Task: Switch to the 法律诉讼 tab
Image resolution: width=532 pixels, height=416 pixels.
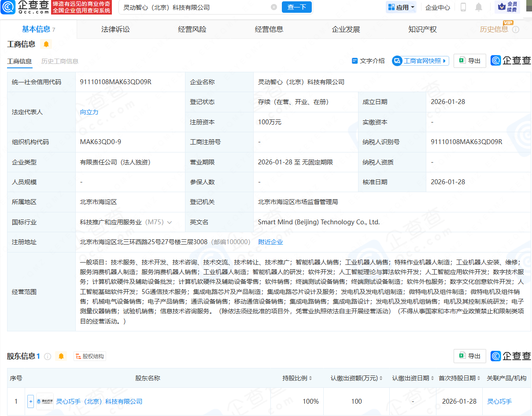Action: tap(115, 29)
